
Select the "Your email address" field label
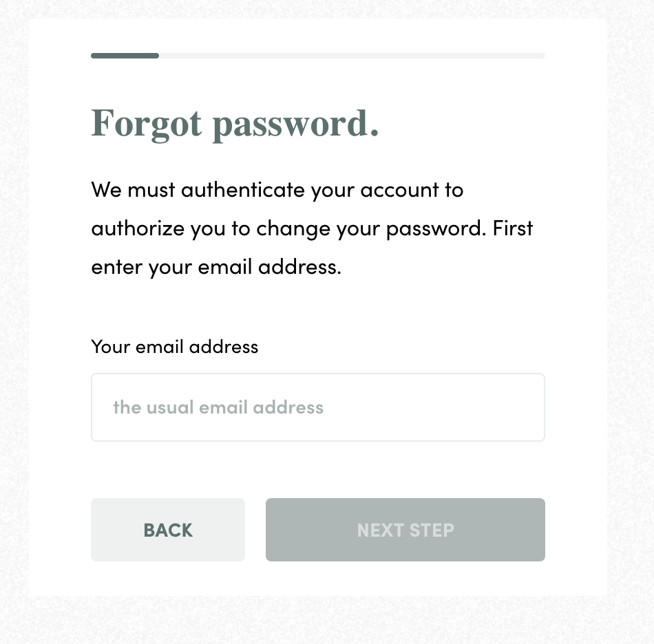click(174, 346)
